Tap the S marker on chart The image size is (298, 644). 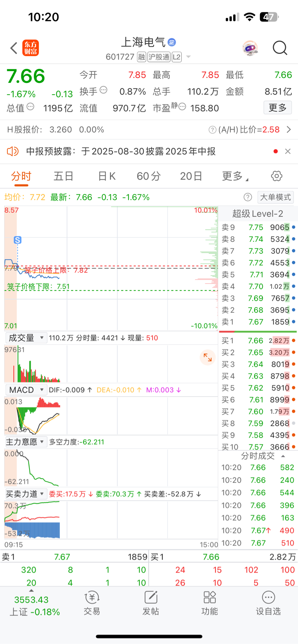coord(17,240)
